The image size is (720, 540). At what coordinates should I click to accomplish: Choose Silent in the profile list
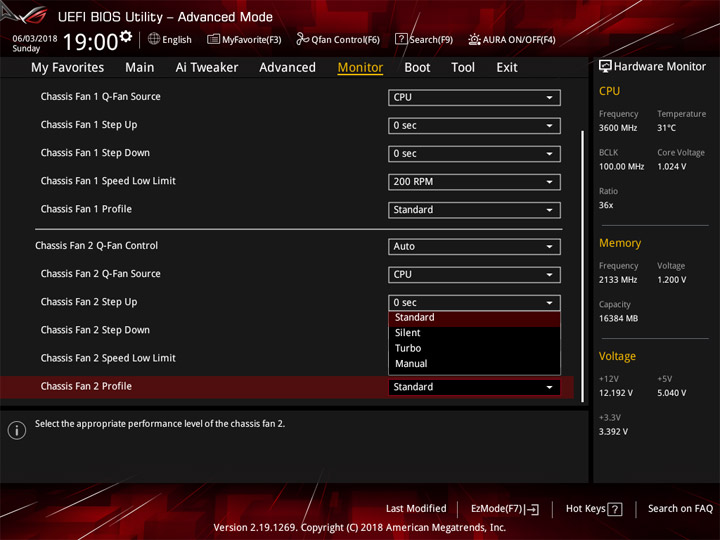(x=474, y=333)
